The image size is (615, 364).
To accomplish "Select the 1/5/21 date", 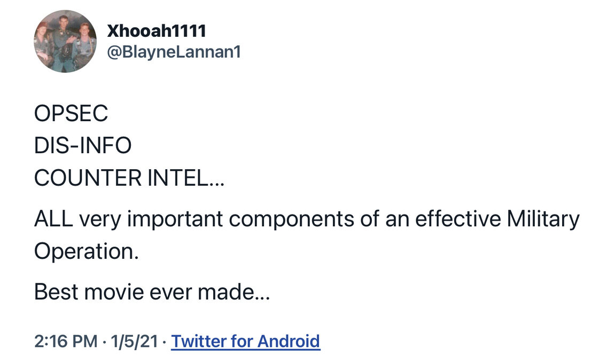I will pos(134,341).
